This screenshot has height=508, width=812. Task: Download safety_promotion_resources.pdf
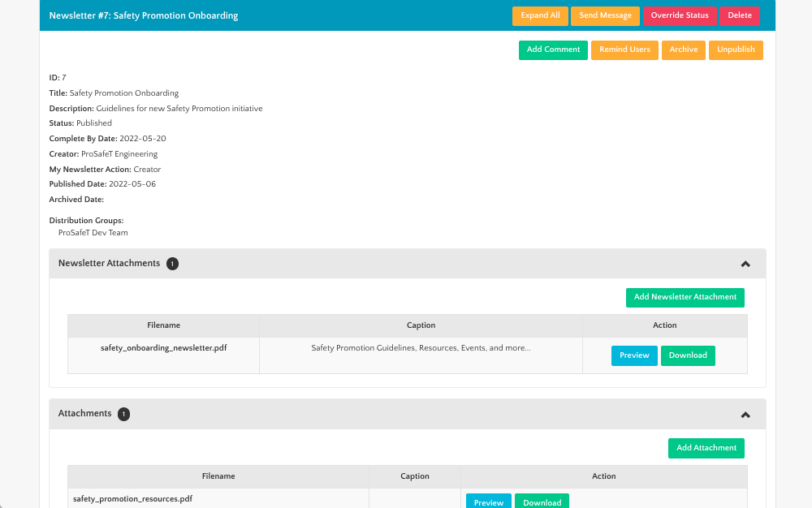[x=542, y=502]
